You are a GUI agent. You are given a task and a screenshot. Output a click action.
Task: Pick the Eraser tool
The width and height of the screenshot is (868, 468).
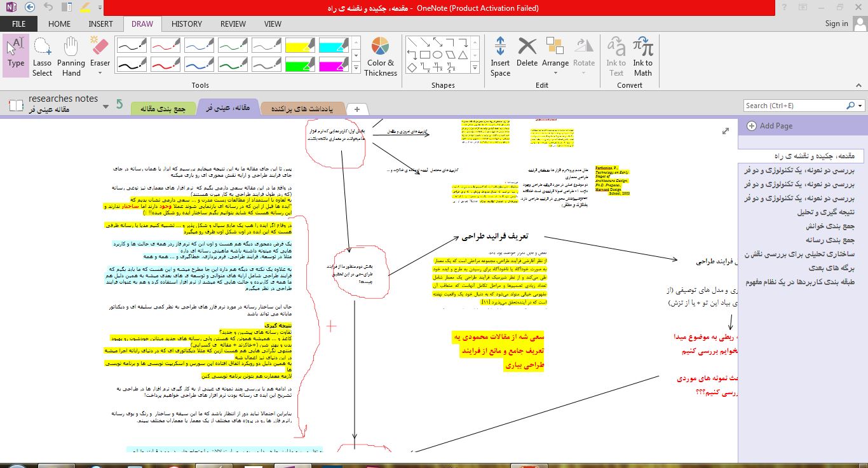click(100, 54)
